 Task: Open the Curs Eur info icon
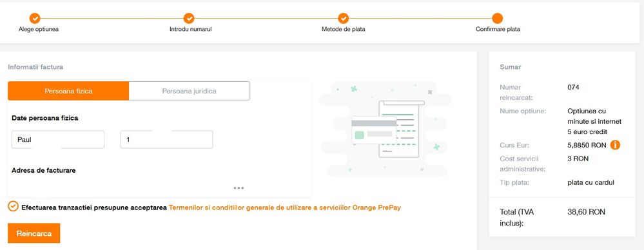[x=615, y=145]
